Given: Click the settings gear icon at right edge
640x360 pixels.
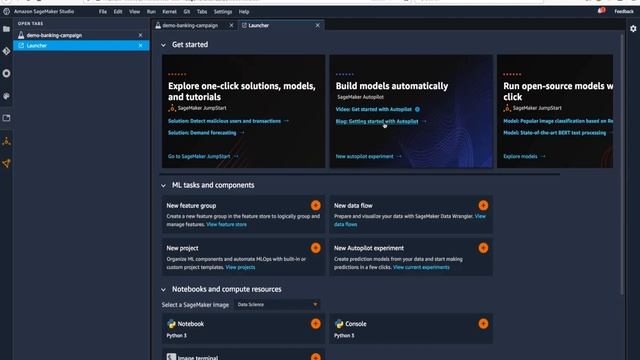Looking at the screenshot, I should pyautogui.click(x=633, y=29).
